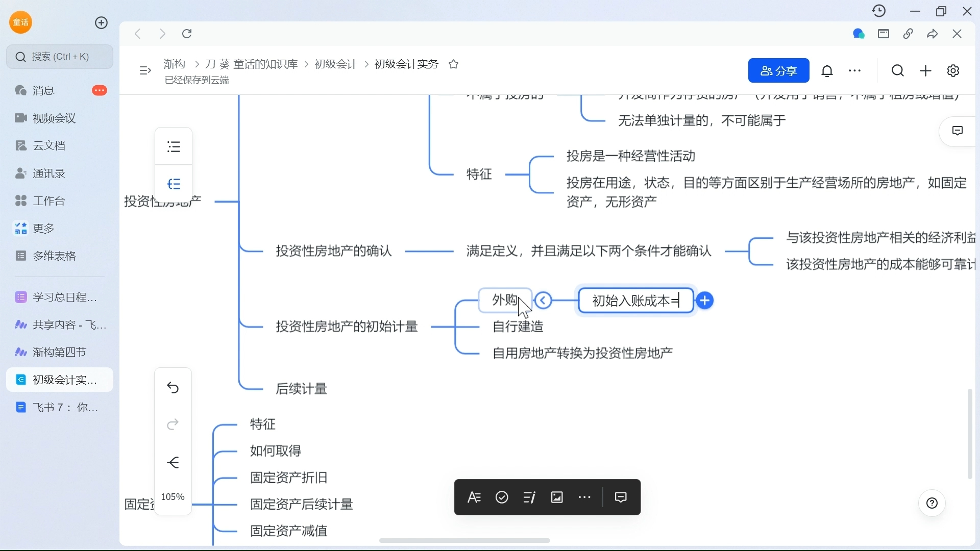Select the 外购 node
Image resolution: width=980 pixels, height=551 pixels.
point(505,300)
